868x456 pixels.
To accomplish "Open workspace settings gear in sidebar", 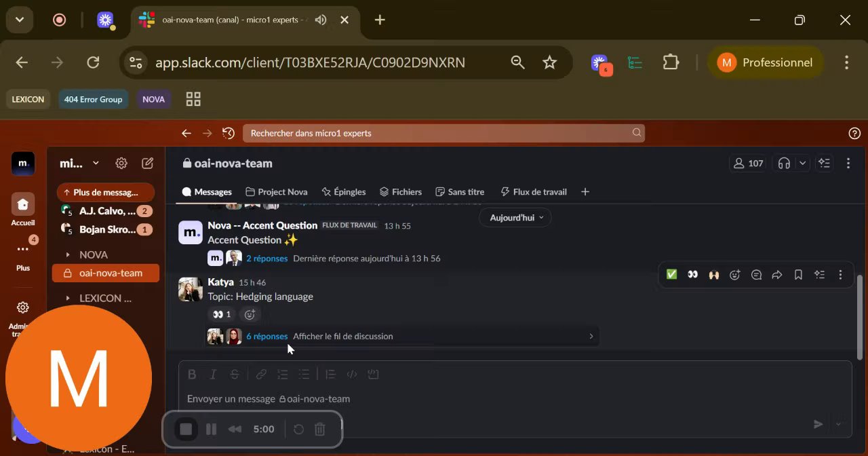I will tap(121, 163).
